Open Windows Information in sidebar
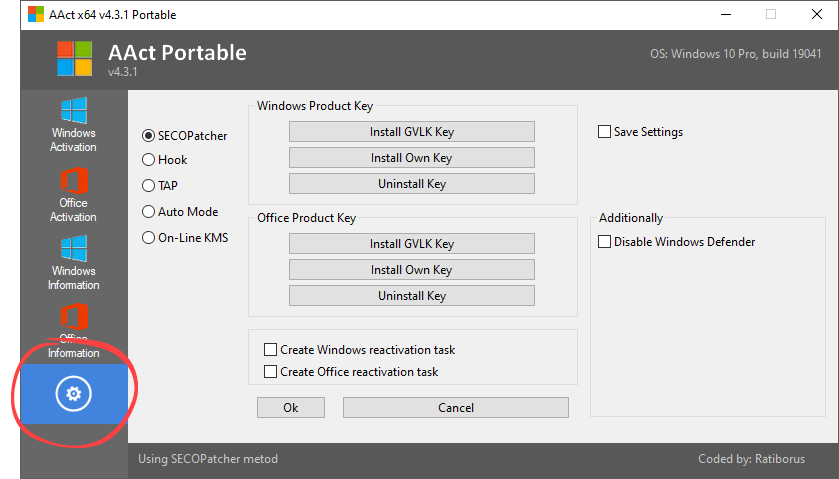The image size is (839, 479). (74, 263)
